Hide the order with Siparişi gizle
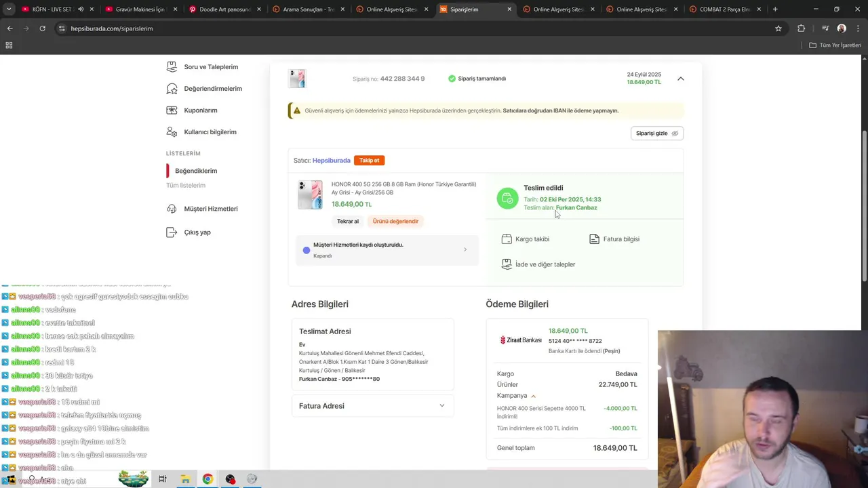This screenshot has width=868, height=488. (657, 134)
